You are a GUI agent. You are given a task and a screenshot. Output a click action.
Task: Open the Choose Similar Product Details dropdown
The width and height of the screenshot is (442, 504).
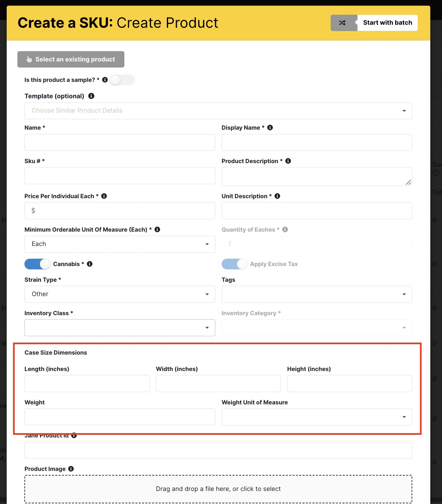(218, 111)
